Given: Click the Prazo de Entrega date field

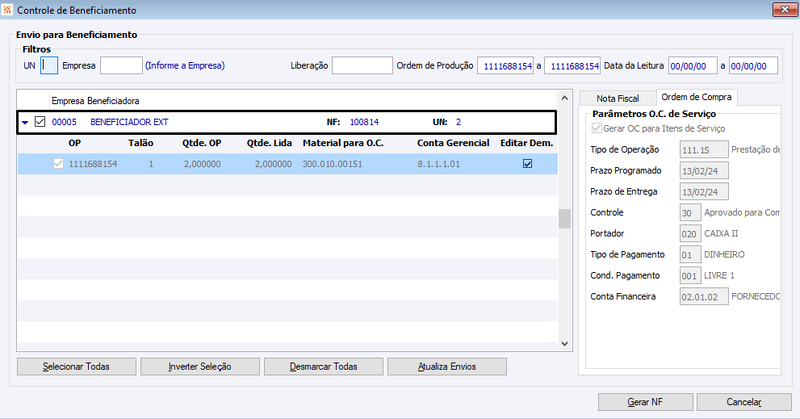Looking at the screenshot, I should tap(704, 191).
